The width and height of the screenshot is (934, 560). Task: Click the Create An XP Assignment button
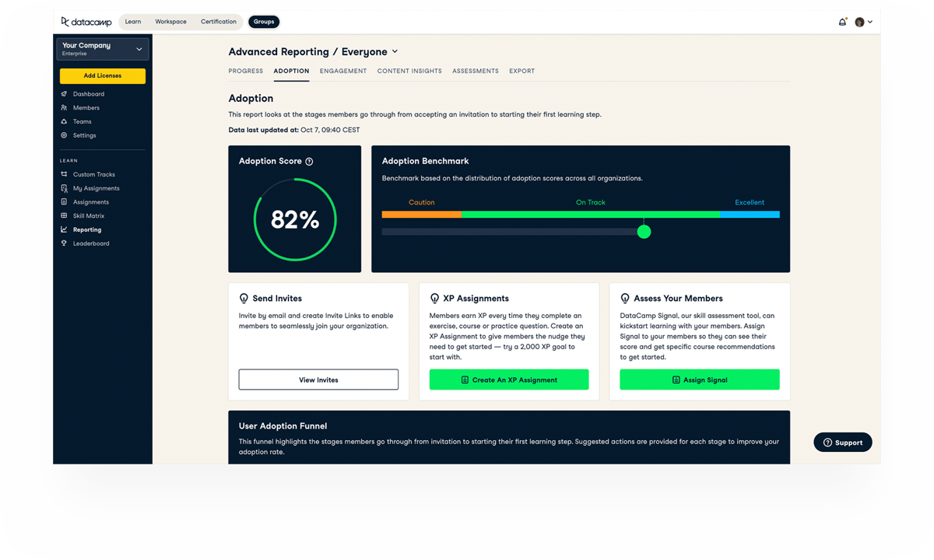pos(509,380)
